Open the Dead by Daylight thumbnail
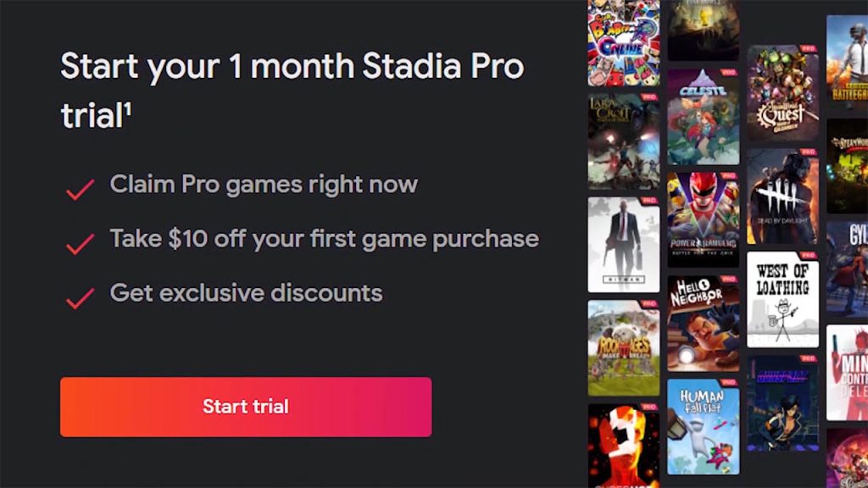This screenshot has width=868, height=488. pos(782,197)
